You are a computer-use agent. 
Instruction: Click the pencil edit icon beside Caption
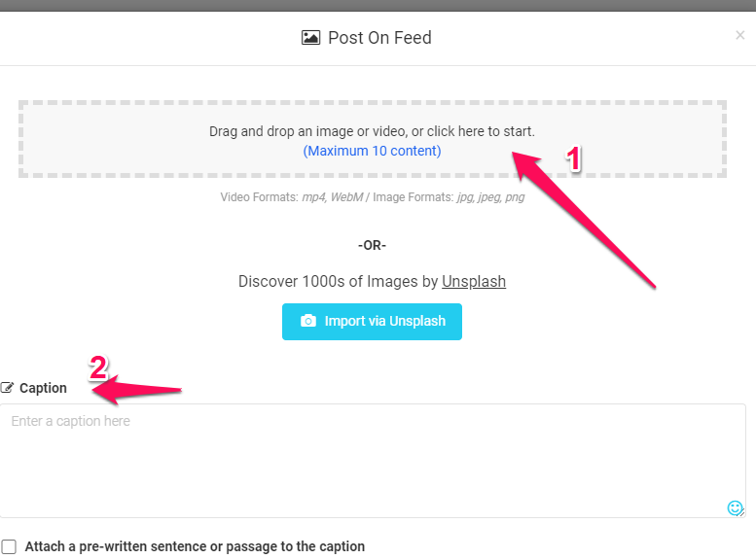[x=7, y=388]
